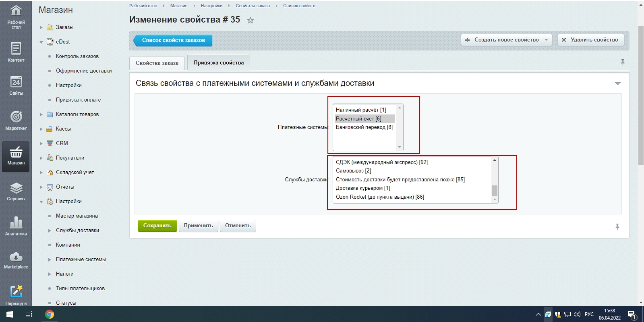
Task: Open the Контент sidebar section
Action: (16, 52)
